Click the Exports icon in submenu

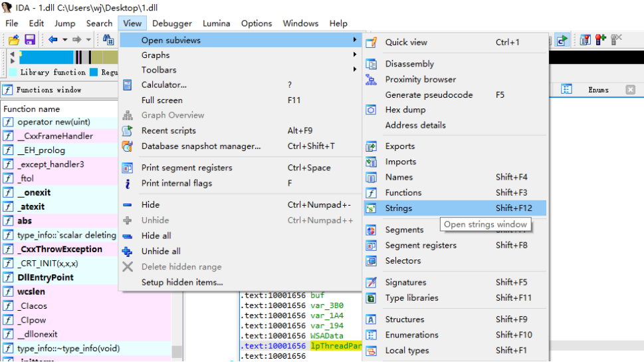pyautogui.click(x=372, y=146)
